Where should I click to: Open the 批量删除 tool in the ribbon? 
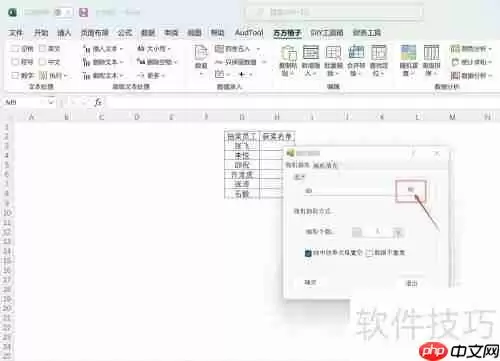tap(333, 61)
